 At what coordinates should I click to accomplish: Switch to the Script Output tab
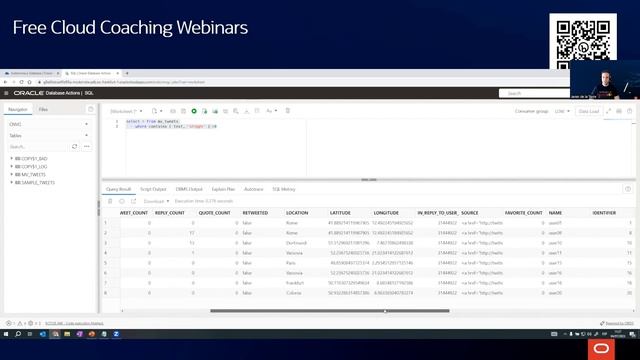pyautogui.click(x=153, y=189)
